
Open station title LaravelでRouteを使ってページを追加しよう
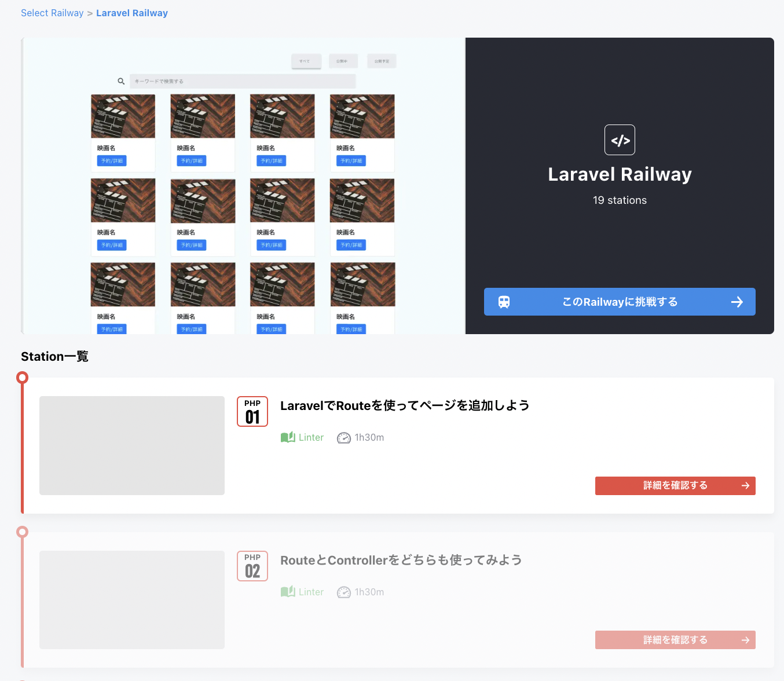point(405,405)
